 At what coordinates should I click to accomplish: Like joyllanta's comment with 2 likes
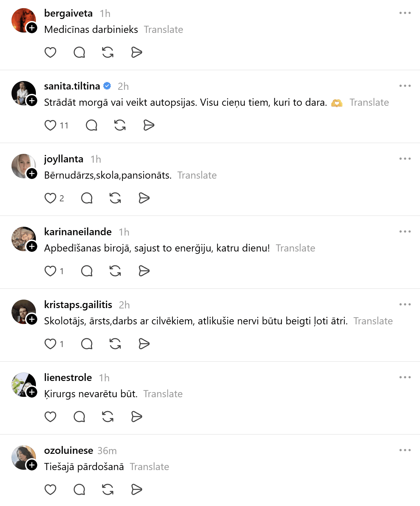click(x=50, y=198)
